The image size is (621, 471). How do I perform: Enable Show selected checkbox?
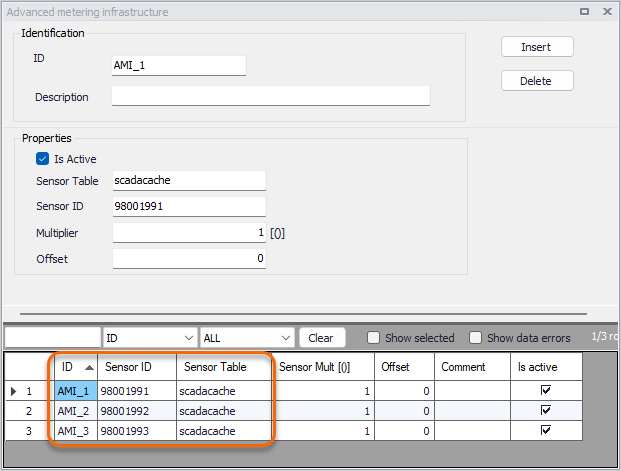tap(373, 338)
